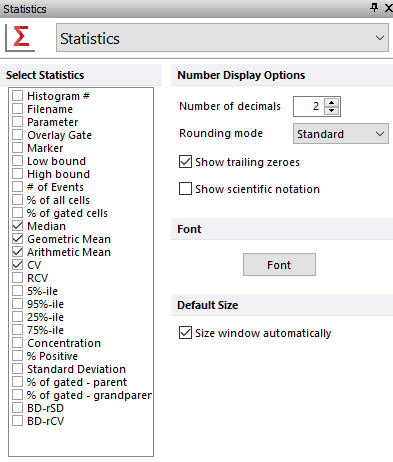
Task: Check the 95%-ile statistic
Action: click(17, 304)
